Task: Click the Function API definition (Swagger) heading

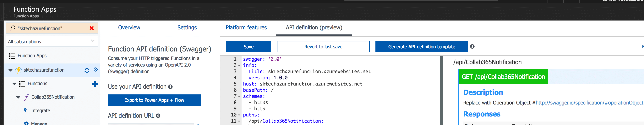Action: pos(160,49)
